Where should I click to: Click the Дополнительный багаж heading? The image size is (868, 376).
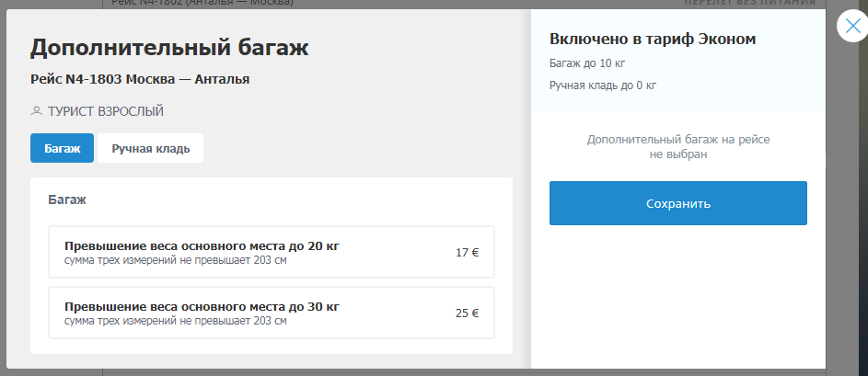169,48
